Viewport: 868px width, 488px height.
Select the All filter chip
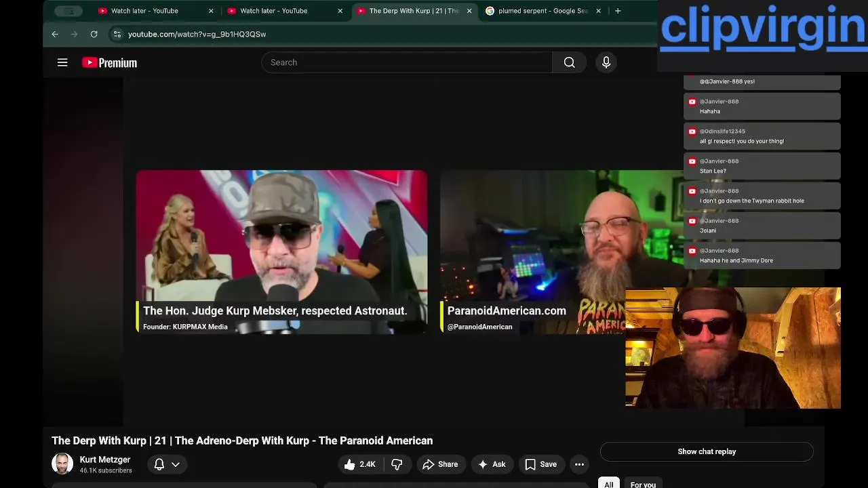pos(609,485)
